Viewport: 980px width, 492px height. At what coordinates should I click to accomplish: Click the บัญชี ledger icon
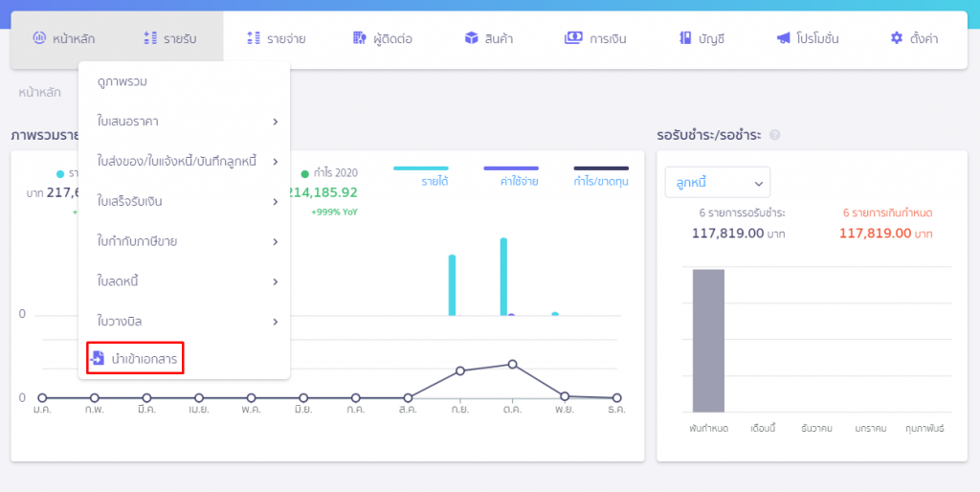(x=685, y=39)
